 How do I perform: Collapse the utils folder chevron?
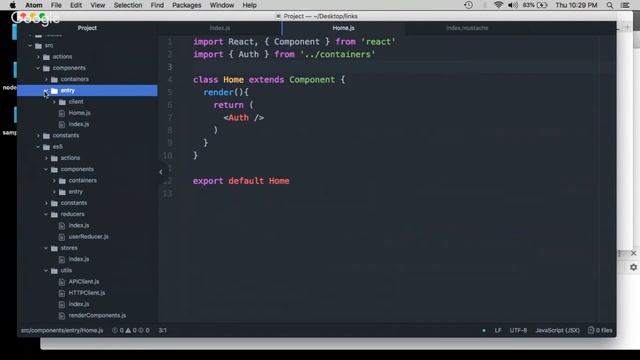[x=46, y=271]
